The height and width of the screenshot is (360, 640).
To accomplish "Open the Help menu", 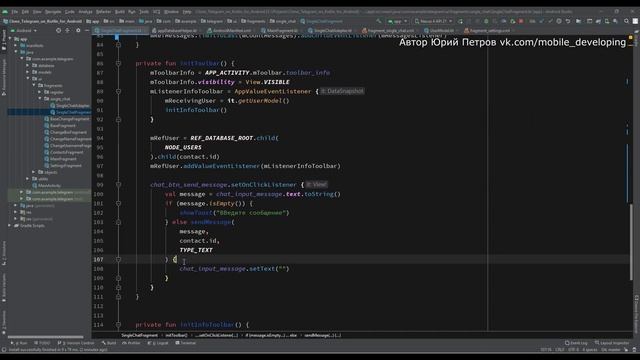I will (187, 12).
